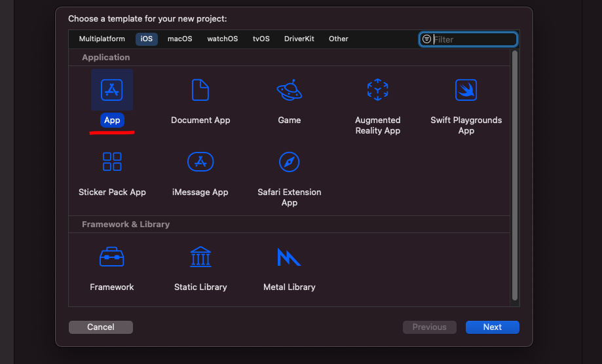The height and width of the screenshot is (364, 602).
Task: Select the Metal Library icon
Action: coord(289,257)
